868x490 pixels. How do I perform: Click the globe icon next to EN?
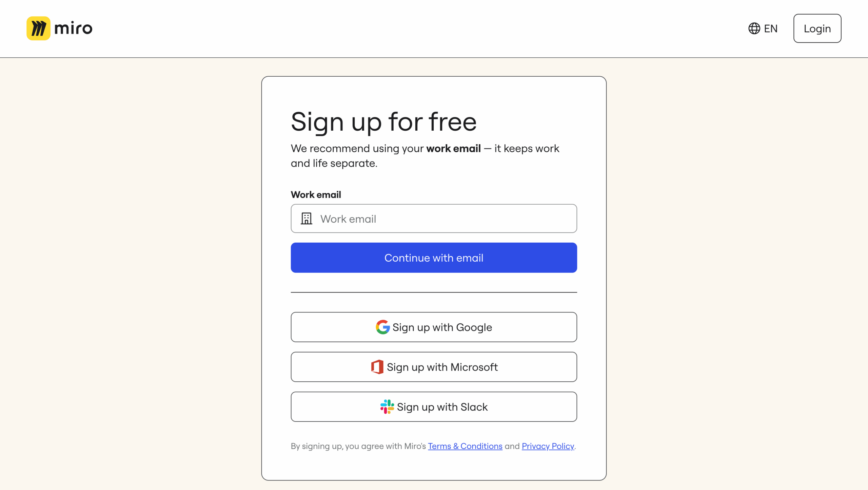[x=754, y=29]
